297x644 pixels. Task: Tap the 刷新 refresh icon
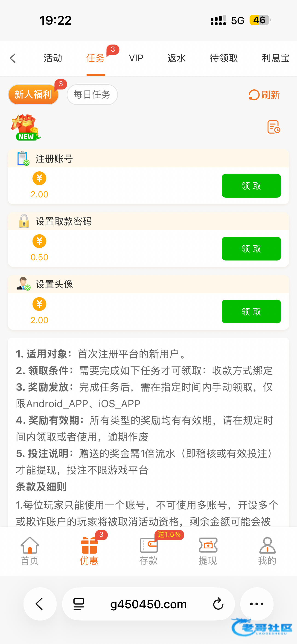254,95
